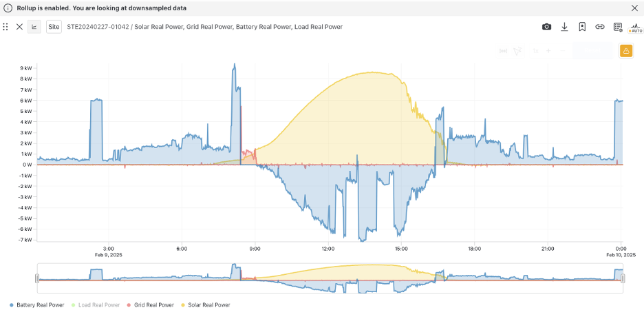Click the drag handle dots icon

pyautogui.click(x=6, y=27)
